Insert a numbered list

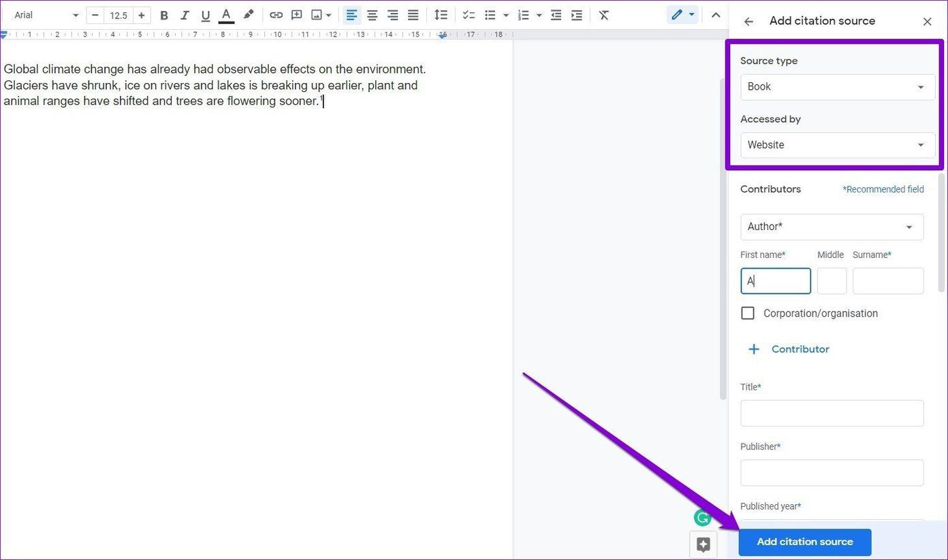tap(523, 15)
